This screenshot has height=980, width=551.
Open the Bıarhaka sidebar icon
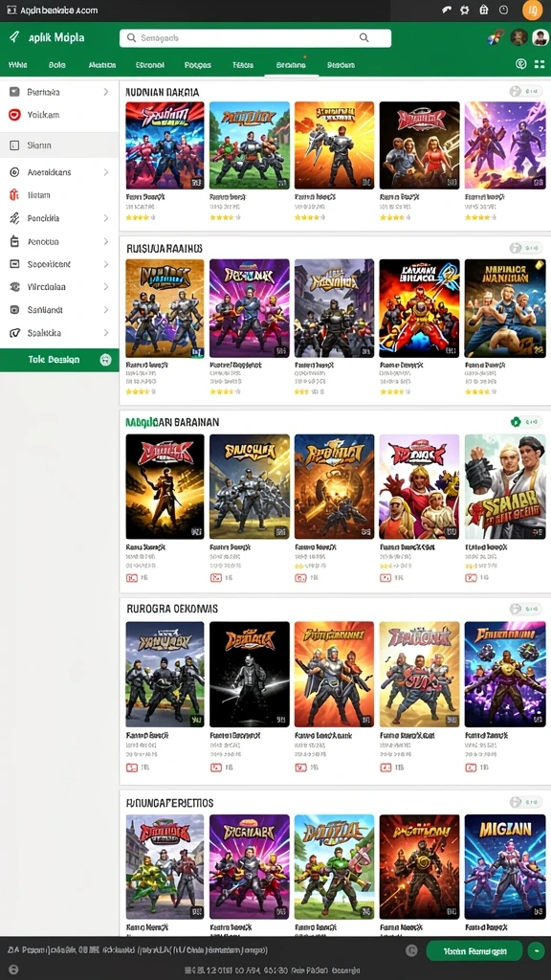point(15,92)
